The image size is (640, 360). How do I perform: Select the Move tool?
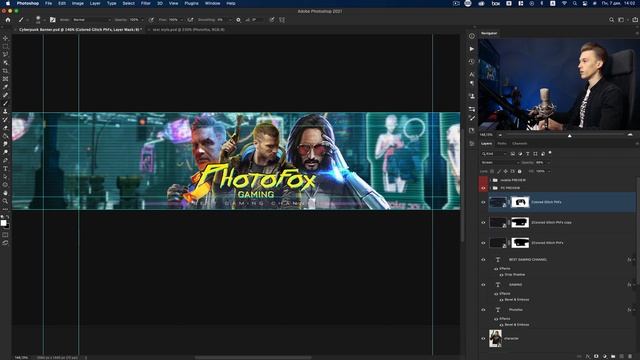click(5, 38)
